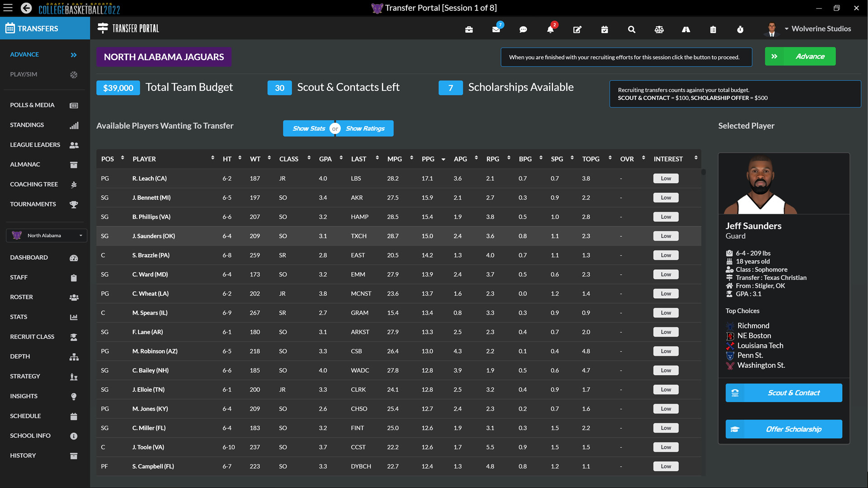868x488 pixels.
Task: Open the Coaching Tree section in the sidebar
Action: coord(34,184)
